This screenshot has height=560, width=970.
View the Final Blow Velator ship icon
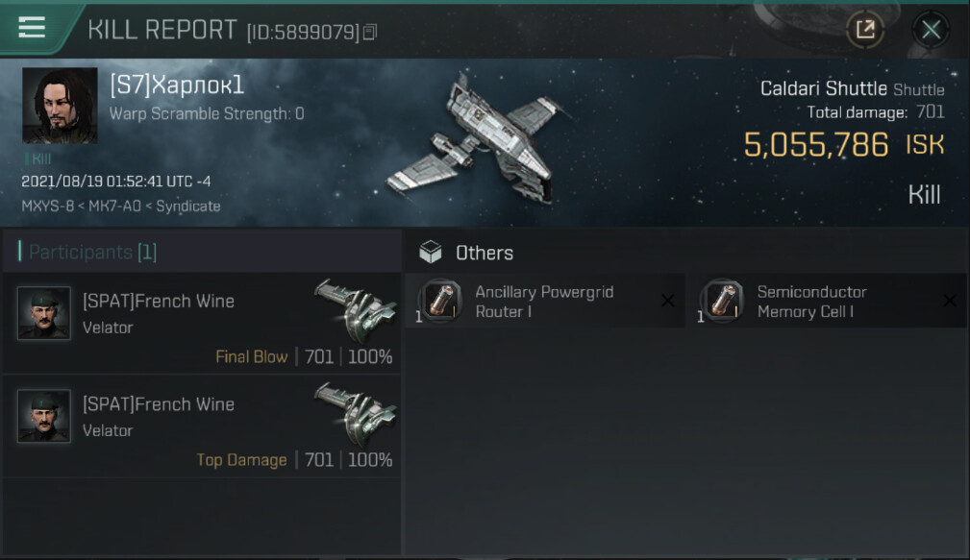[356, 311]
